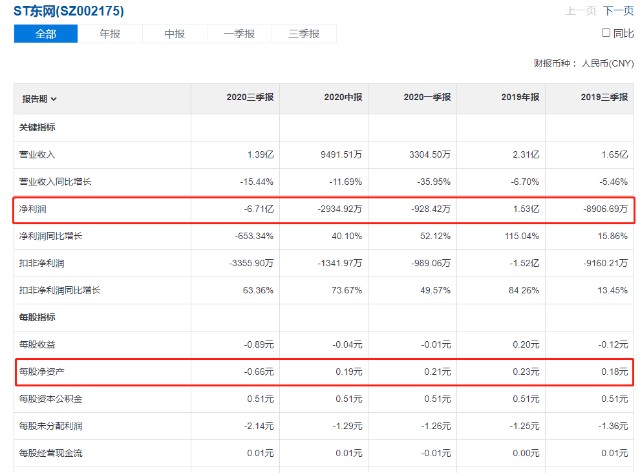Enable the 同比 checkbox
The width and height of the screenshot is (640, 473).
(x=606, y=33)
